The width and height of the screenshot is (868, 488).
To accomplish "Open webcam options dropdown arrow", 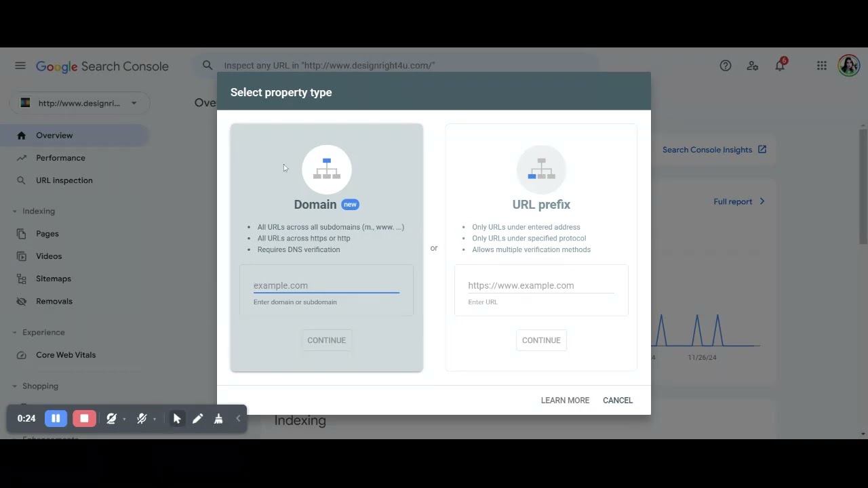I will [x=124, y=420].
